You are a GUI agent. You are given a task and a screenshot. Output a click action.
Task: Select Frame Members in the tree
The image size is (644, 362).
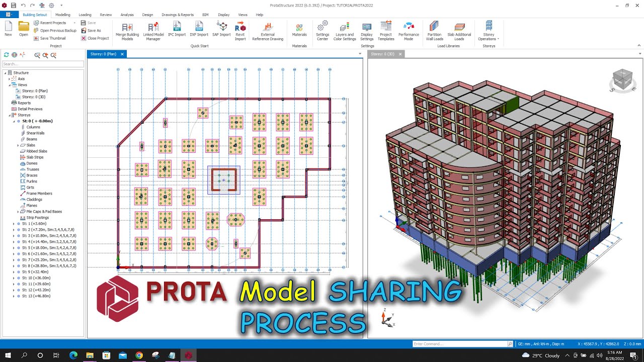point(39,194)
